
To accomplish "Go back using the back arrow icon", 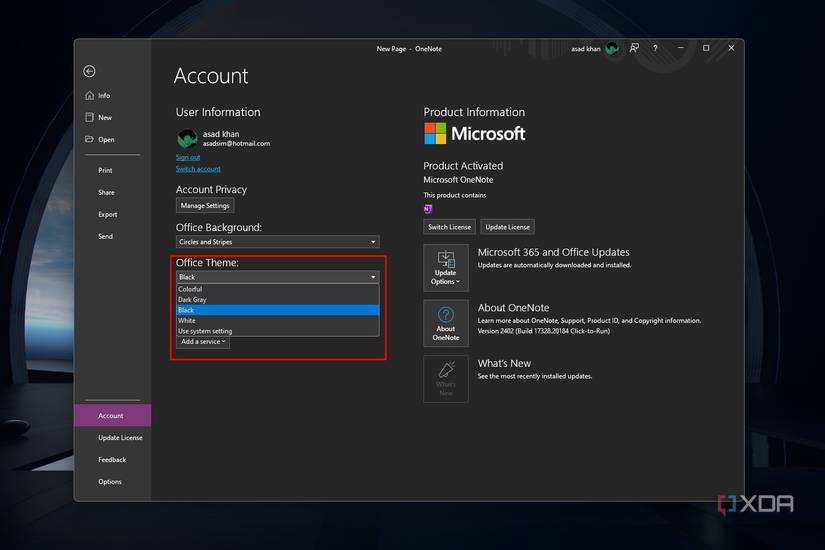I will [89, 71].
